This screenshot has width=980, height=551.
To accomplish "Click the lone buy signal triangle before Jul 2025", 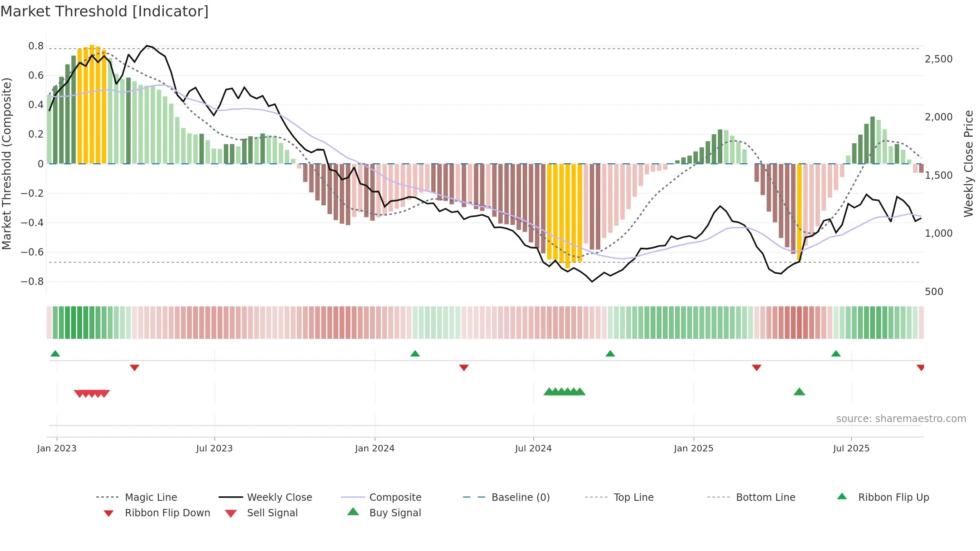I will tap(799, 392).
